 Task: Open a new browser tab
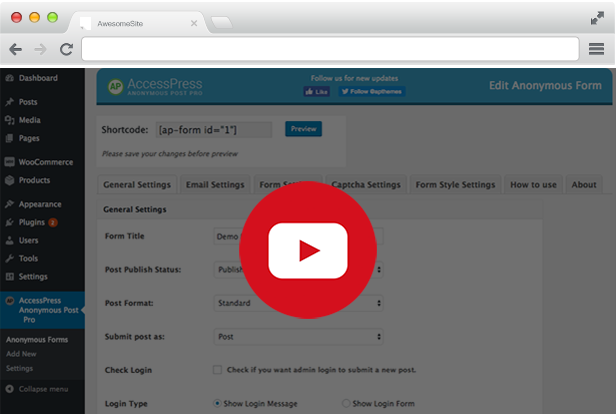point(222,22)
